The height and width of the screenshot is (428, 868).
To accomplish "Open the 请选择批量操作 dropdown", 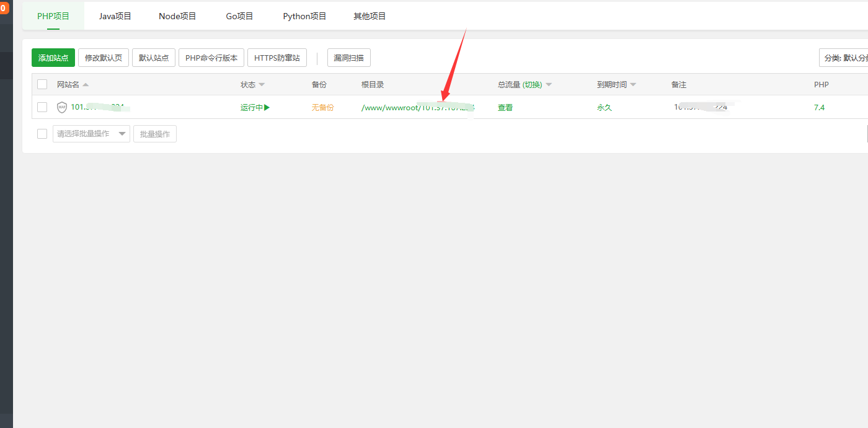I will [91, 134].
